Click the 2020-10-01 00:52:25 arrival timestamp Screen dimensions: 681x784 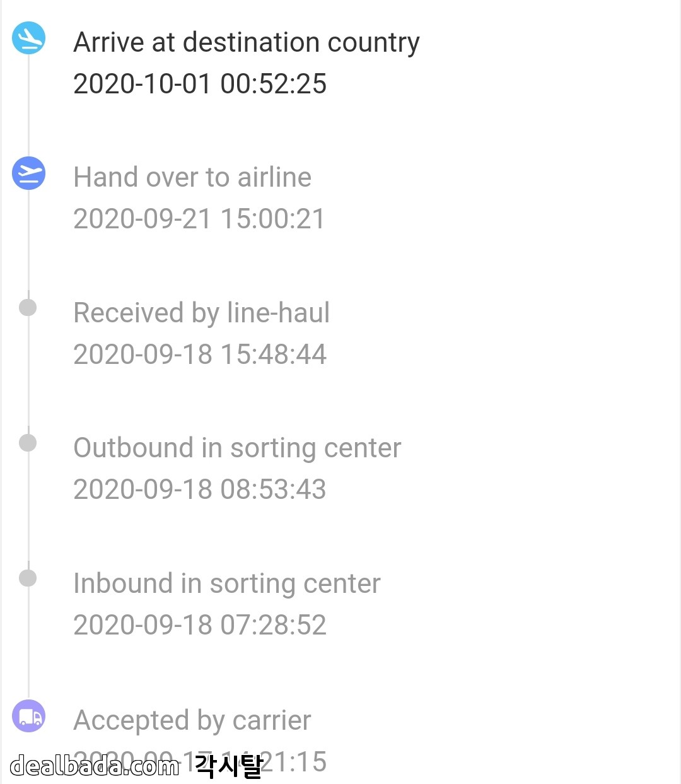tap(200, 84)
